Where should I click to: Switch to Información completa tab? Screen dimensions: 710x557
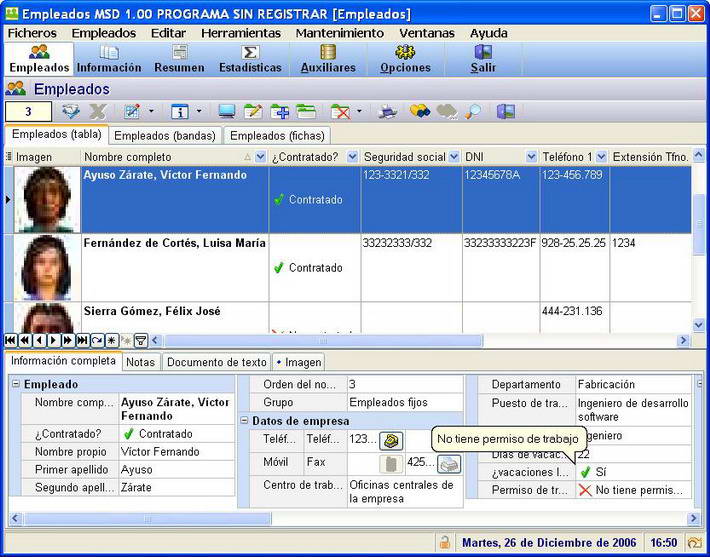pyautogui.click(x=63, y=361)
